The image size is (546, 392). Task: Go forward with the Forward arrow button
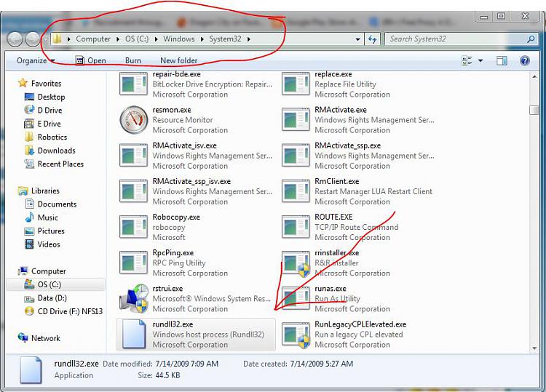[33, 39]
